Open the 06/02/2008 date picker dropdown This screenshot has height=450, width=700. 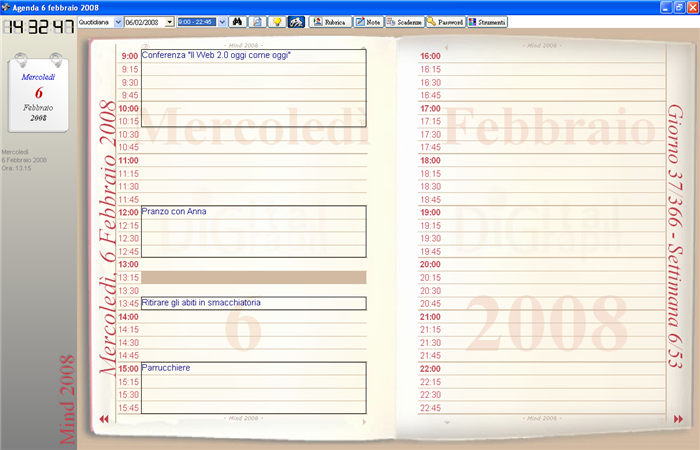tap(169, 22)
